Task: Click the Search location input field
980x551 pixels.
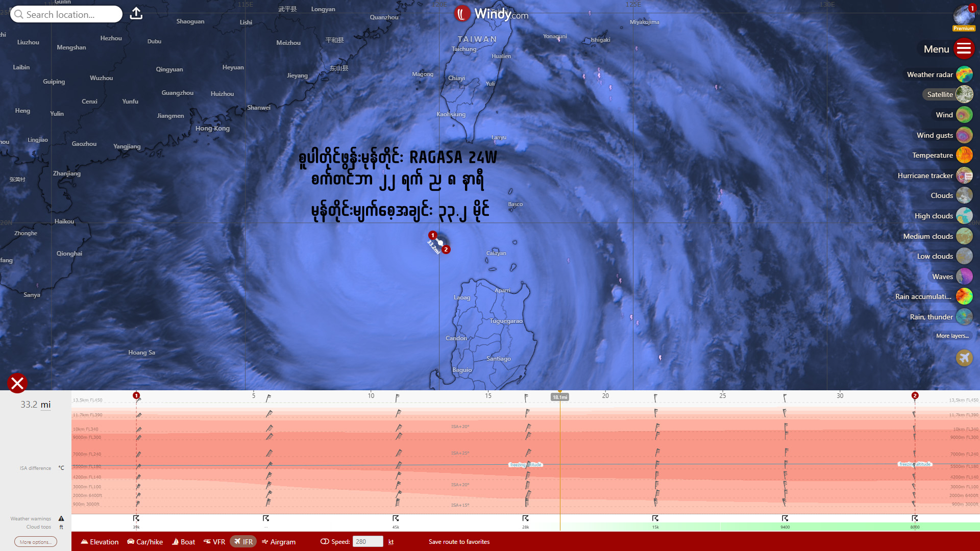Action: 66,14
